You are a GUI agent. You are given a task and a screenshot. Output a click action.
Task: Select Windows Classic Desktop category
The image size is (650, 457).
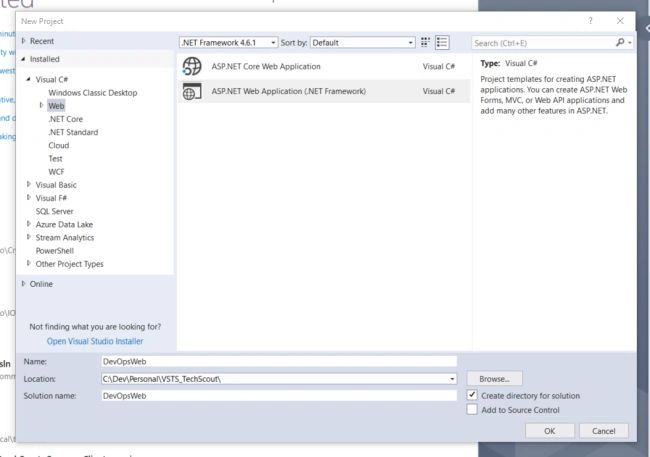click(x=93, y=93)
